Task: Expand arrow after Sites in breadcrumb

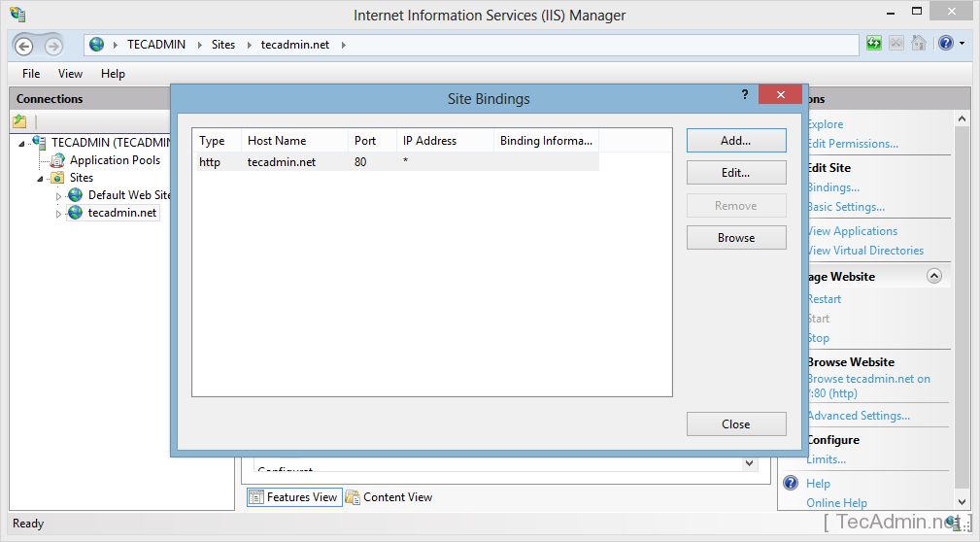Action: point(249,45)
